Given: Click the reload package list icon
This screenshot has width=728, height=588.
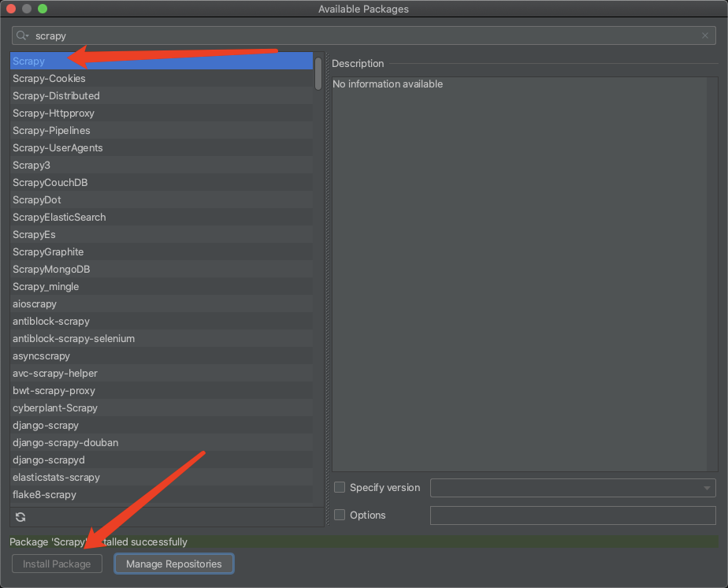Looking at the screenshot, I should (x=20, y=517).
